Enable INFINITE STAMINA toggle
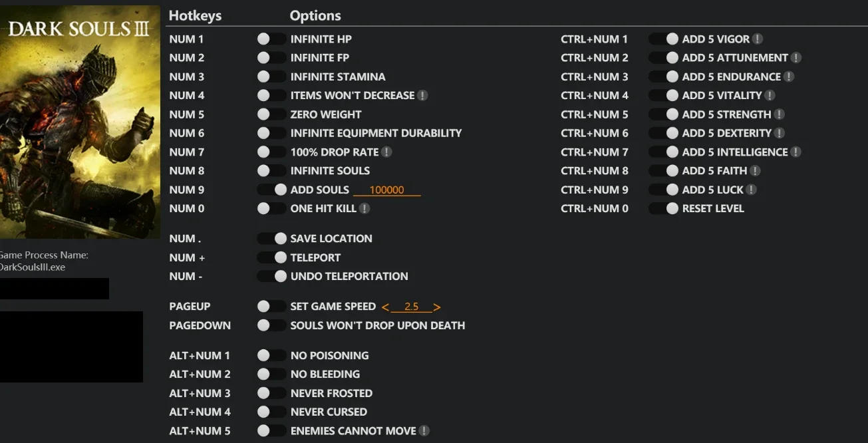The height and width of the screenshot is (443, 868). pyautogui.click(x=271, y=77)
